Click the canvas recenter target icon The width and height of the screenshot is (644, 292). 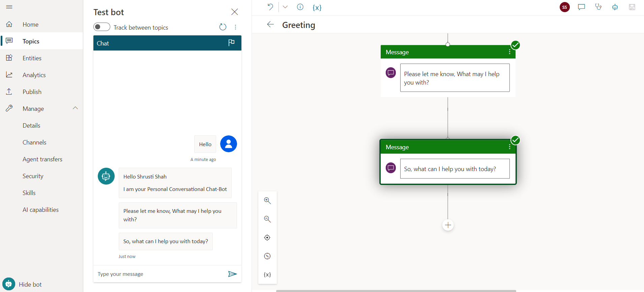click(267, 238)
